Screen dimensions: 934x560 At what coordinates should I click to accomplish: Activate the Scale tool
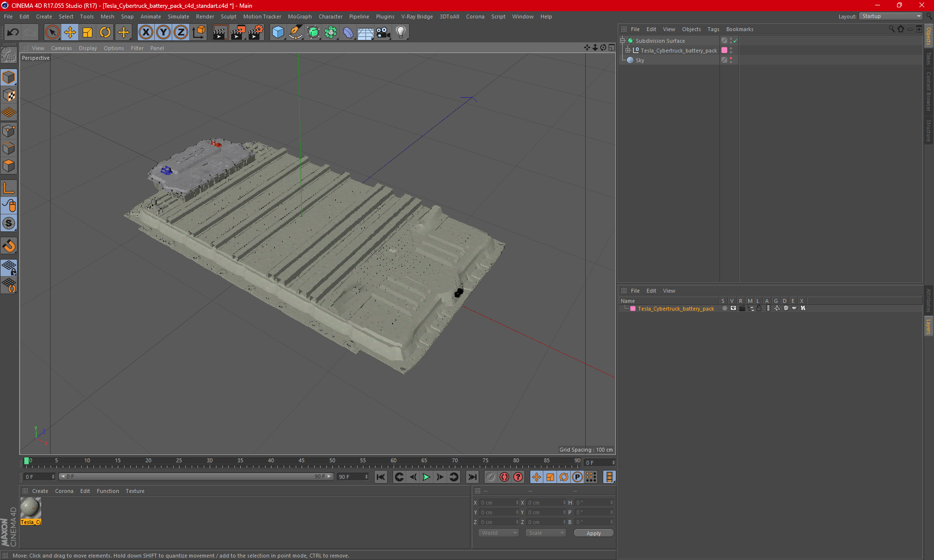[88, 33]
